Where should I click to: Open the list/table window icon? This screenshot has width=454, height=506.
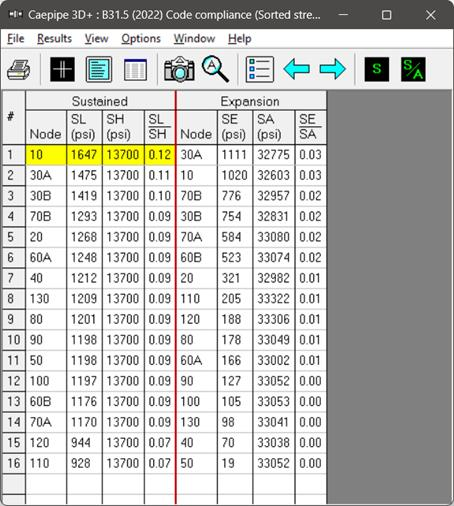click(x=135, y=69)
